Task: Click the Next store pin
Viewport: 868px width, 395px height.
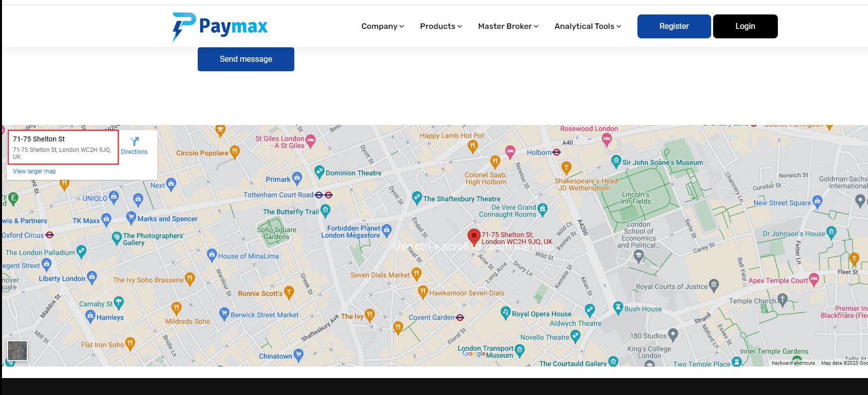Action: [x=171, y=184]
